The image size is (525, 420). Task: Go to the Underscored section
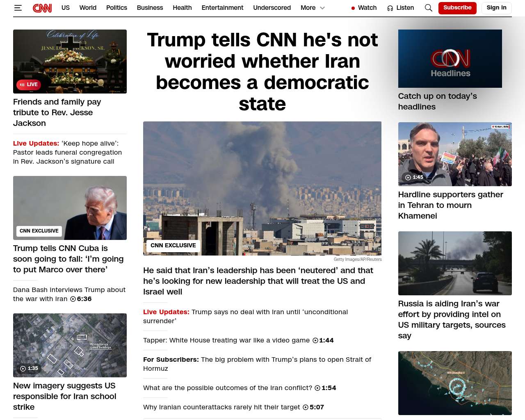tap(272, 8)
